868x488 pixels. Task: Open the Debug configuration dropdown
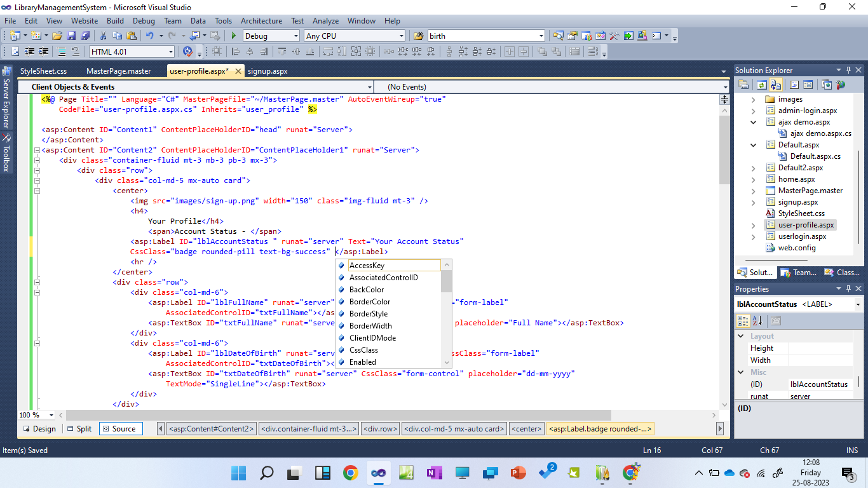tap(295, 36)
